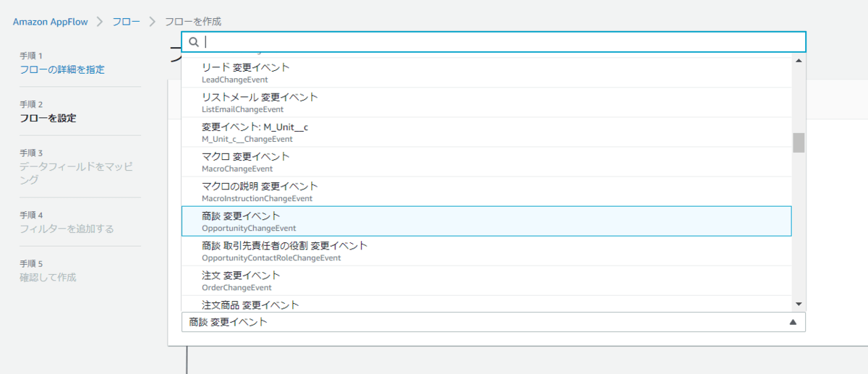Click MacroInstructionChangeEvent API name text
The width and height of the screenshot is (868, 374).
[257, 198]
